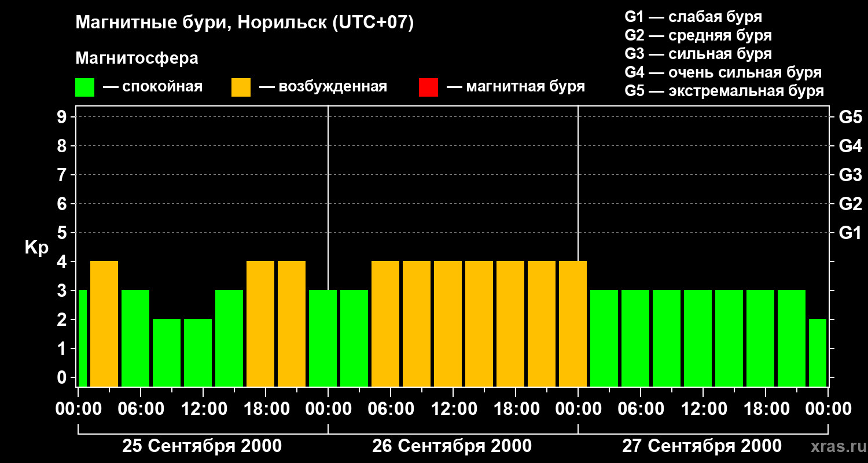Click the '— магнитная буря' legend label

(x=516, y=87)
